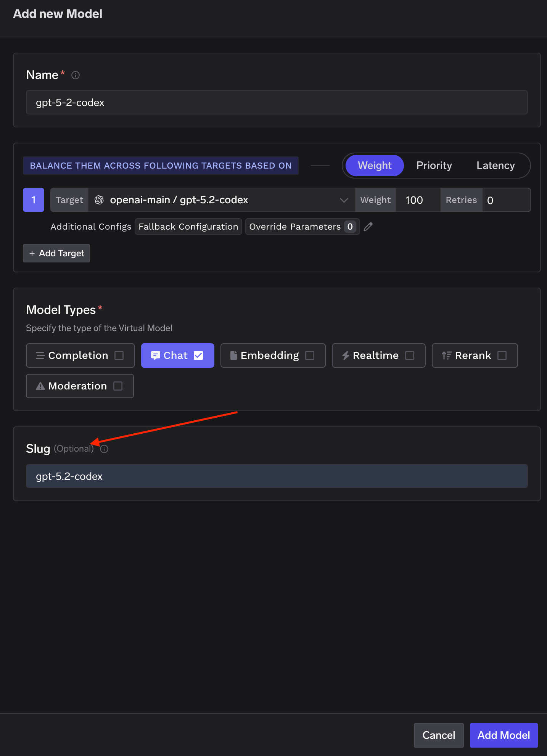This screenshot has height=756, width=547.
Task: Open Override Parameters
Action: (x=302, y=227)
